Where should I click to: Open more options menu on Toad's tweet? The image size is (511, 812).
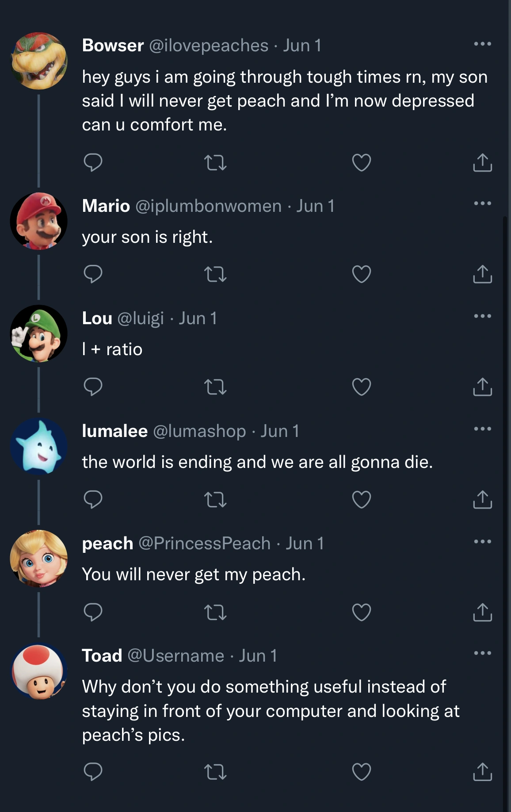482,653
